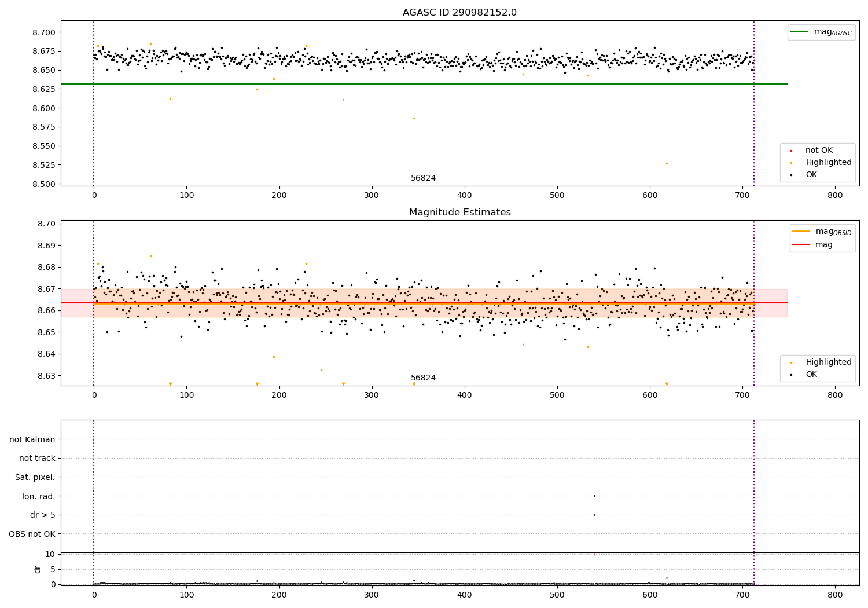Click the "8.63" y-axis tick label
The width and height of the screenshot is (868, 608).
(x=46, y=376)
